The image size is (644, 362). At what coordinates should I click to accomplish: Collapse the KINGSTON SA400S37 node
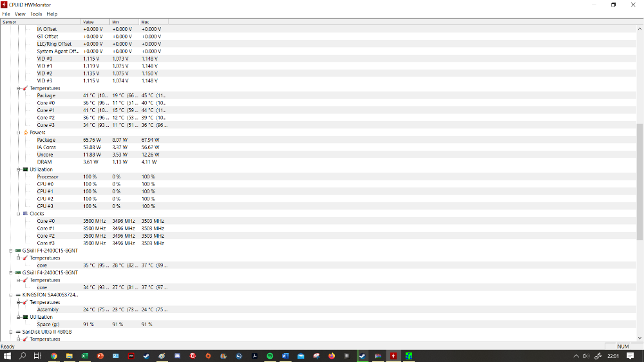[x=11, y=294]
